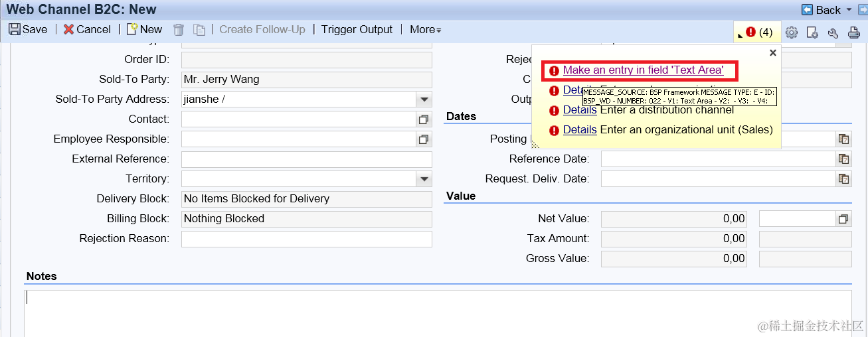Click the External Reference input field
The image size is (868, 337).
307,159
